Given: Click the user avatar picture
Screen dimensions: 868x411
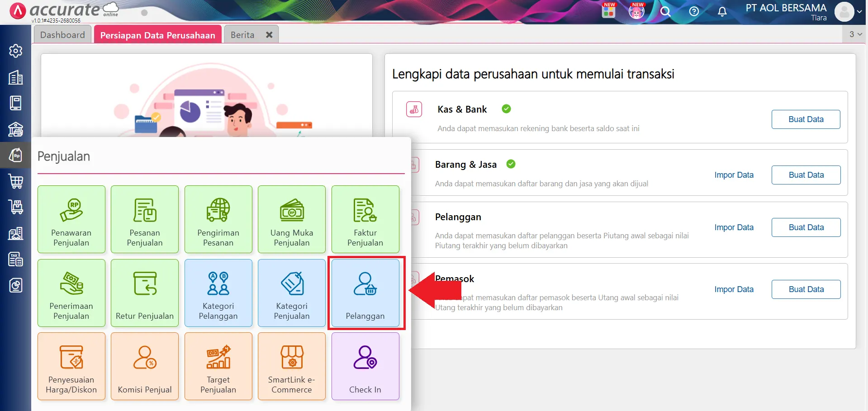Looking at the screenshot, I should [844, 12].
